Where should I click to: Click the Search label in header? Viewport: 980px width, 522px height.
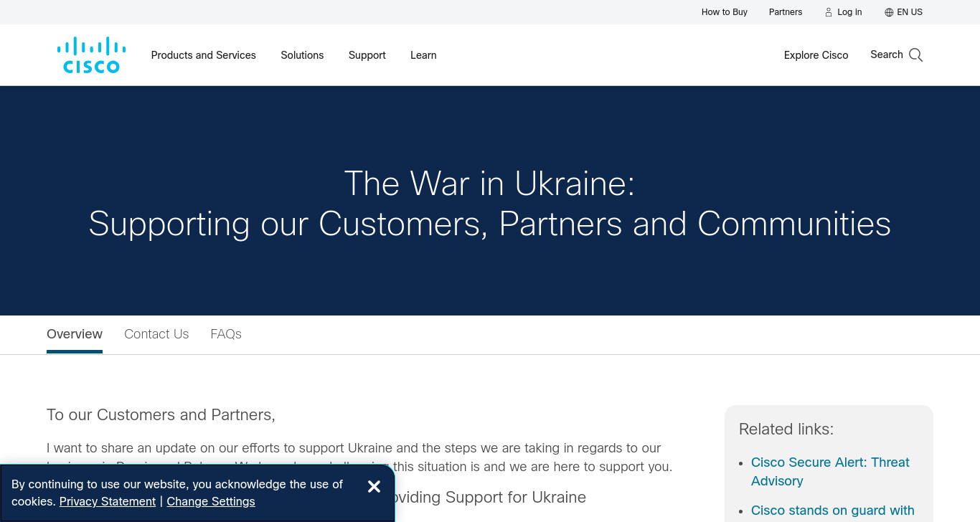(x=887, y=54)
